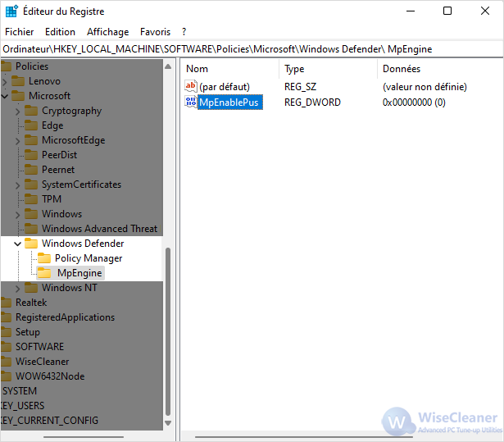504x442 pixels.
Task: Click the REG_DWORD type cell
Action: click(312, 103)
